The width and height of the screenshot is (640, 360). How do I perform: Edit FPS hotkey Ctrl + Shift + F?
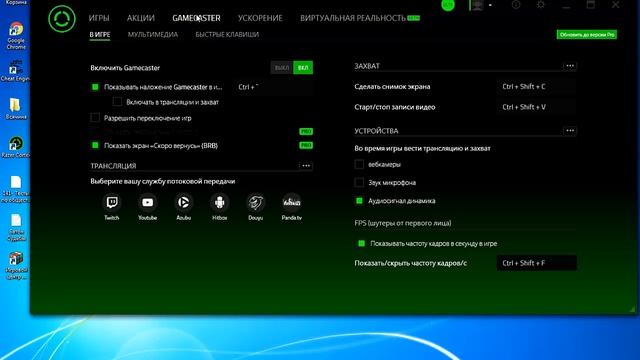tap(536, 263)
